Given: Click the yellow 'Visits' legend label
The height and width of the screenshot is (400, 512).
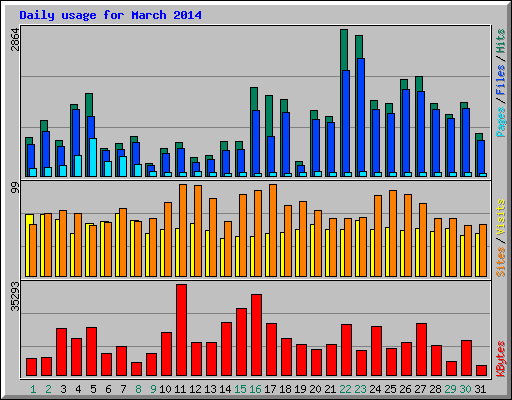Looking at the screenshot, I should 501,218.
